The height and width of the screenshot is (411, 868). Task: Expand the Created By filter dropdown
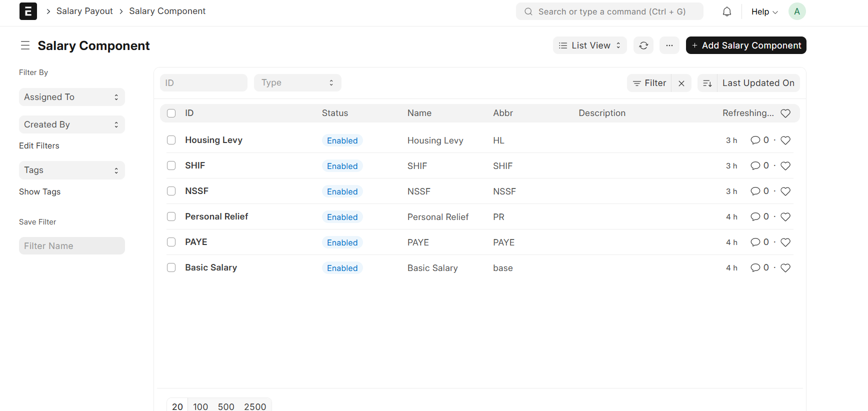(72, 124)
